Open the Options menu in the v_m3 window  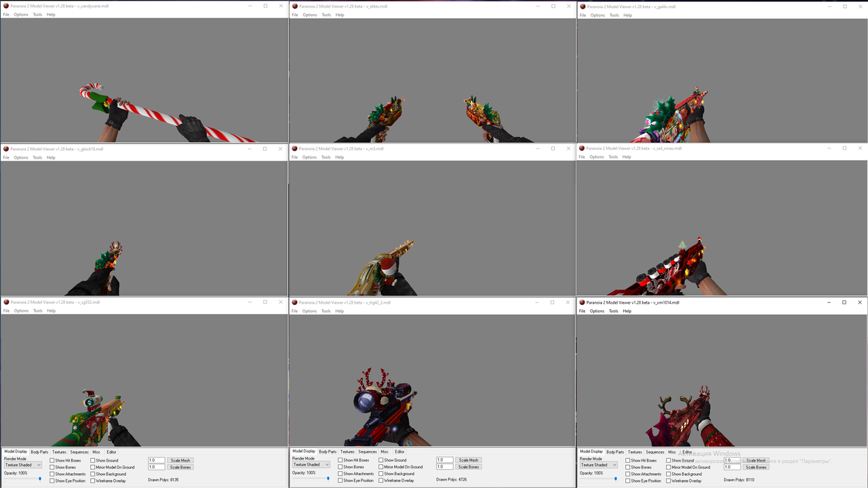pyautogui.click(x=310, y=157)
